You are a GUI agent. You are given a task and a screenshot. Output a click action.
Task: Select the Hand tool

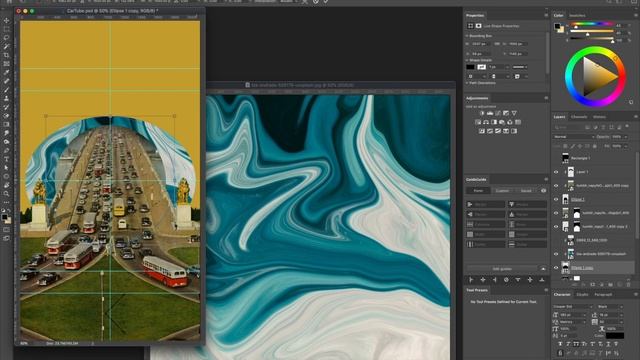tap(6, 185)
